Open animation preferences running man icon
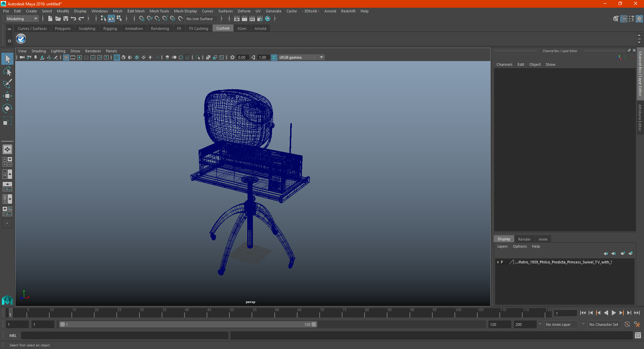 tap(637, 324)
